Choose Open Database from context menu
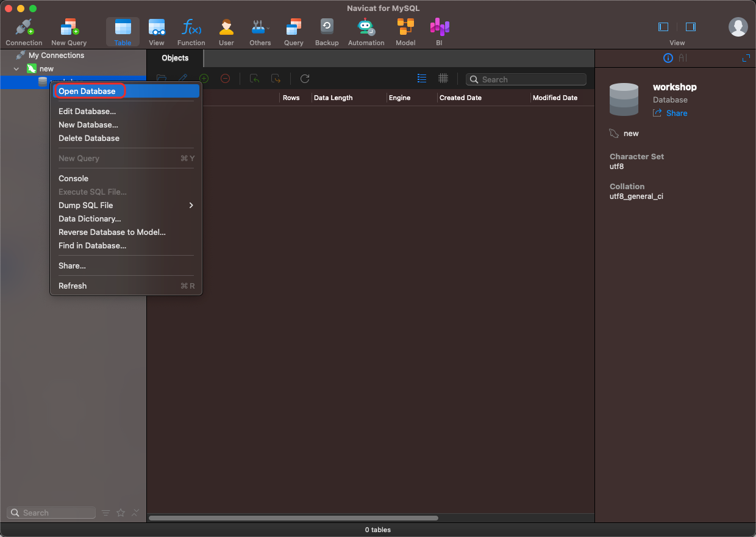The width and height of the screenshot is (756, 537). coord(126,91)
